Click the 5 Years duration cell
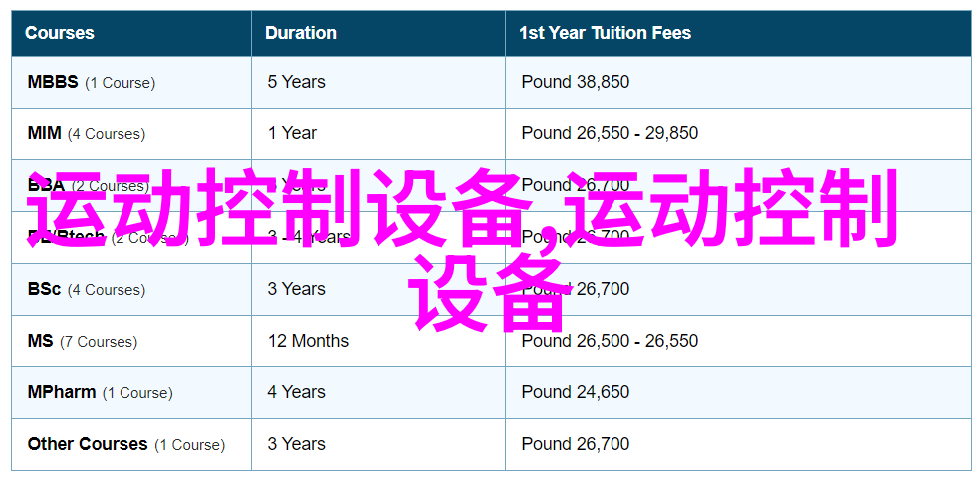980x481 pixels. [x=296, y=82]
